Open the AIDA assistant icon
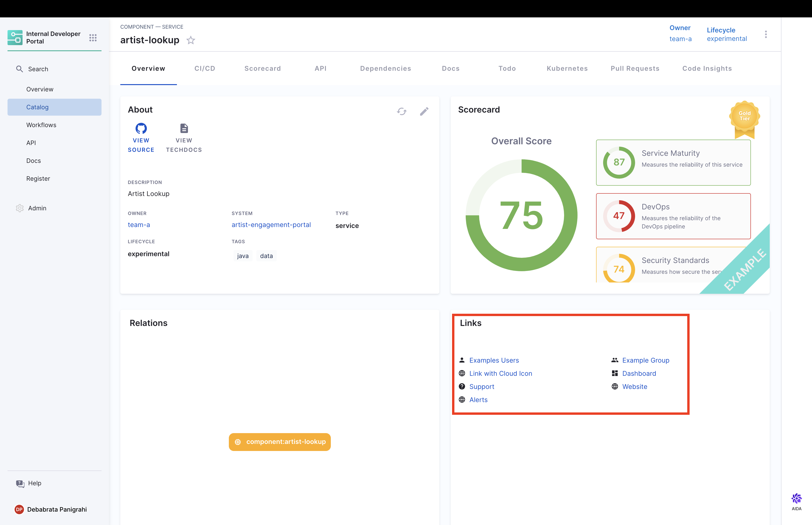 (796, 499)
